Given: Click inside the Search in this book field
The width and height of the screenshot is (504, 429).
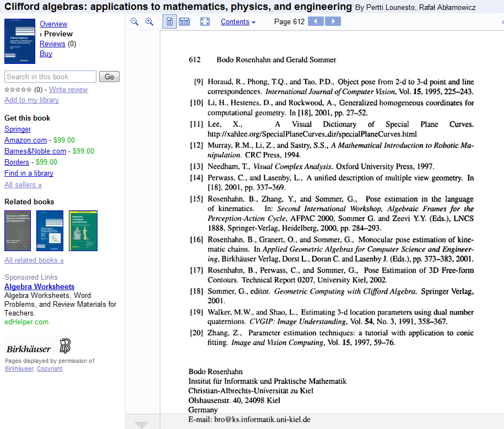Looking at the screenshot, I should 50,77.
